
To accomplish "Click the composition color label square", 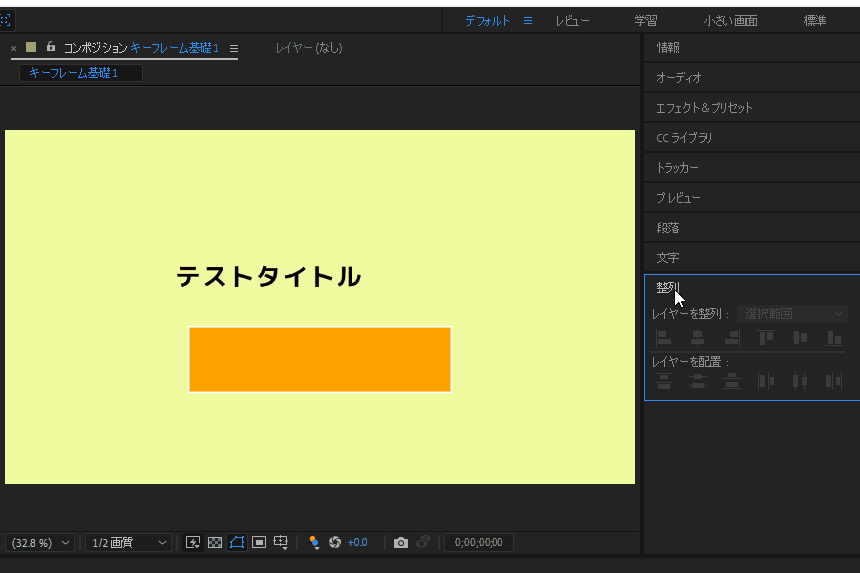I will point(31,47).
